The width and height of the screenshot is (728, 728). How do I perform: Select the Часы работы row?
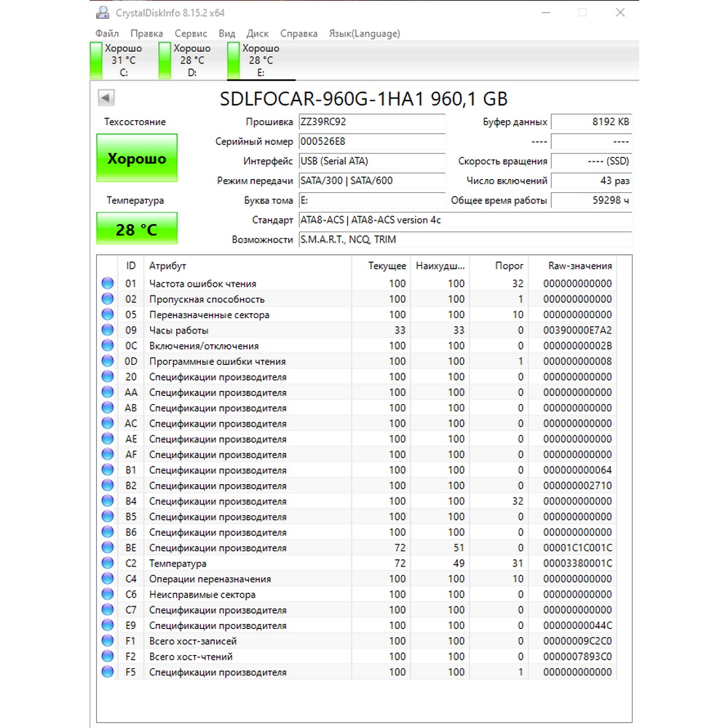tap(357, 330)
